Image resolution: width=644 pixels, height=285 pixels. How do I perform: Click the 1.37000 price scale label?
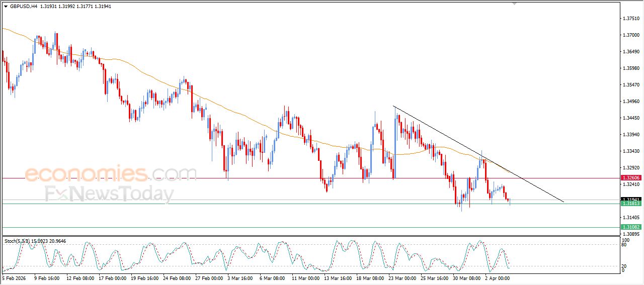coord(631,35)
